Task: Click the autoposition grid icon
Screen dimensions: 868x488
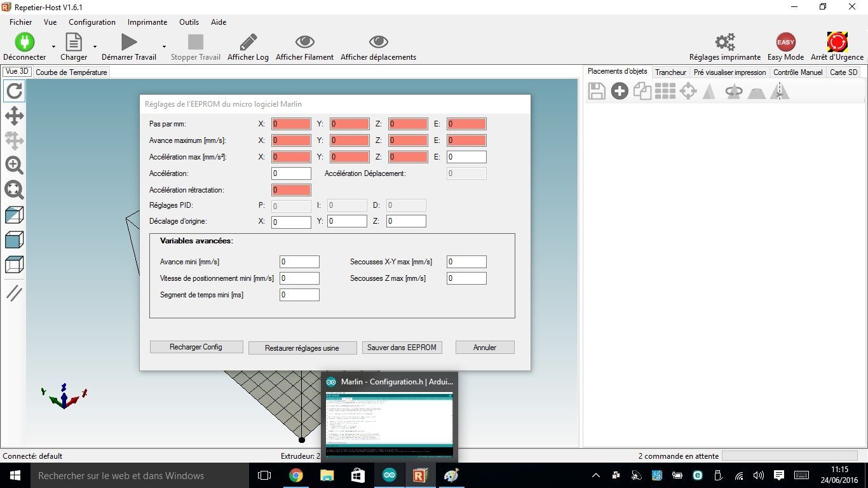Action: (665, 91)
